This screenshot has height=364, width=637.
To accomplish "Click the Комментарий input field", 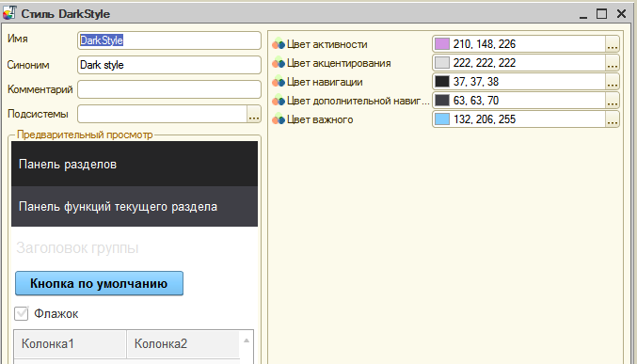I will [169, 89].
